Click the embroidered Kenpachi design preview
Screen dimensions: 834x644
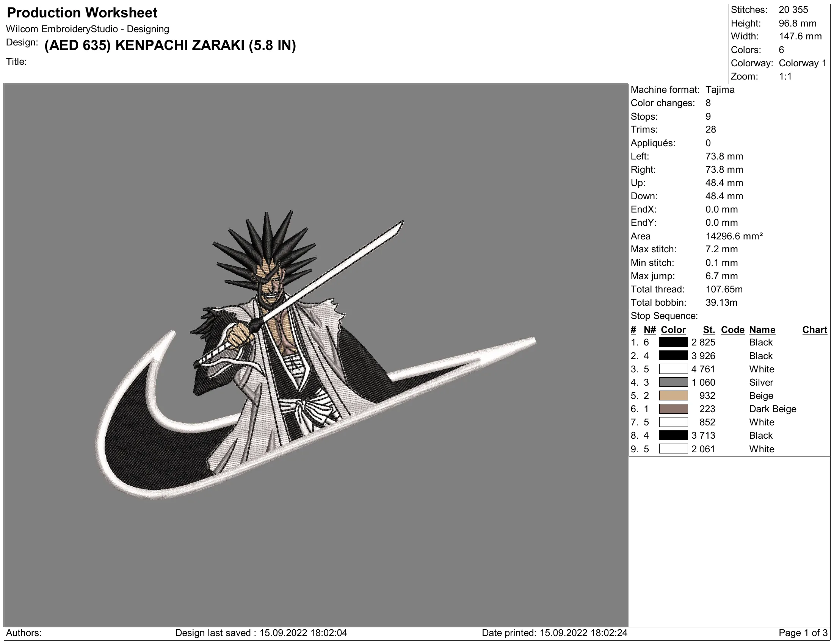(x=315, y=355)
